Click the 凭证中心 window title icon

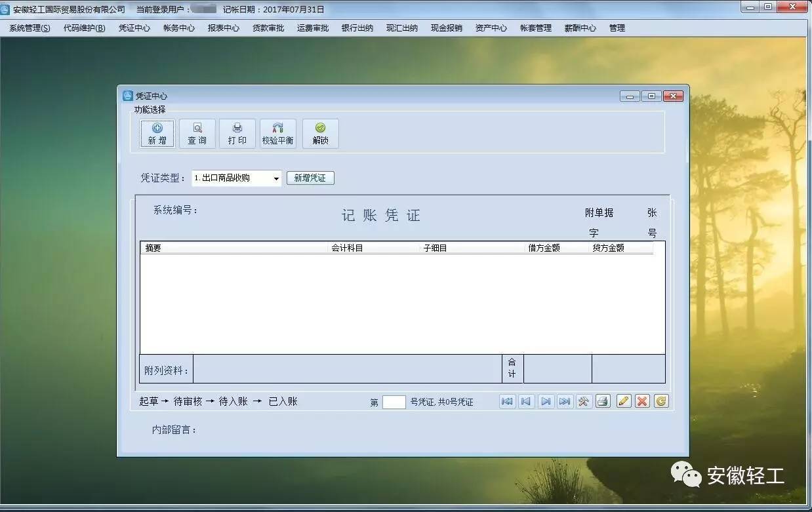128,96
